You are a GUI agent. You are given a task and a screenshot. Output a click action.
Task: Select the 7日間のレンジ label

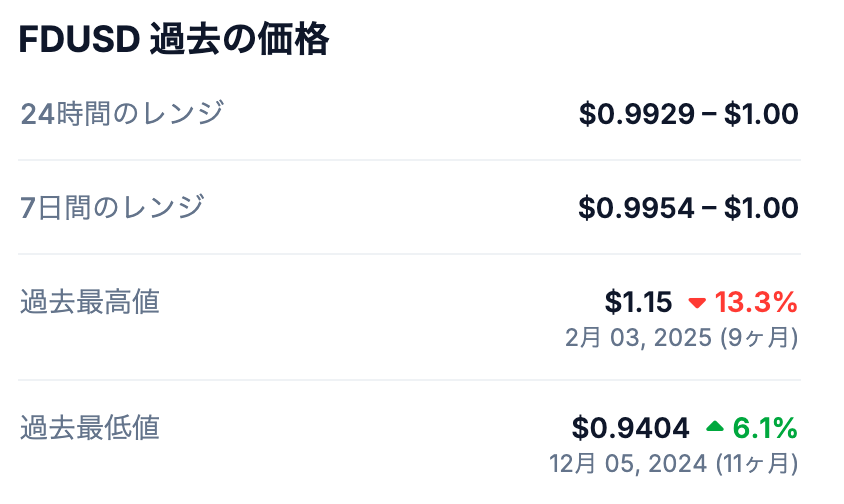click(x=112, y=208)
